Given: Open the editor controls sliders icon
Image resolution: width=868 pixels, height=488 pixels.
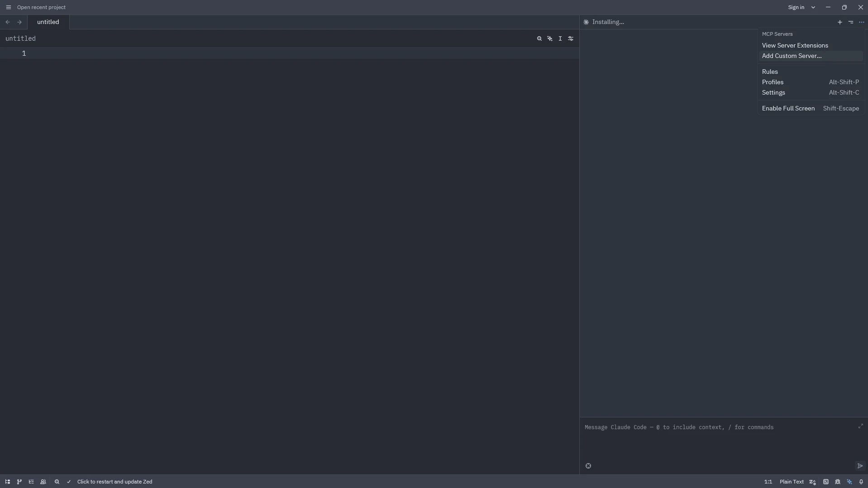Looking at the screenshot, I should point(571,38).
